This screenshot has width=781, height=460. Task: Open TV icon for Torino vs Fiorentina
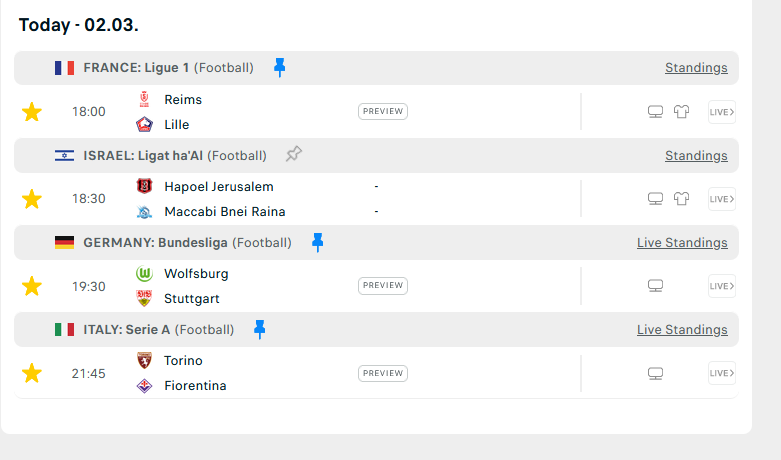click(x=655, y=373)
